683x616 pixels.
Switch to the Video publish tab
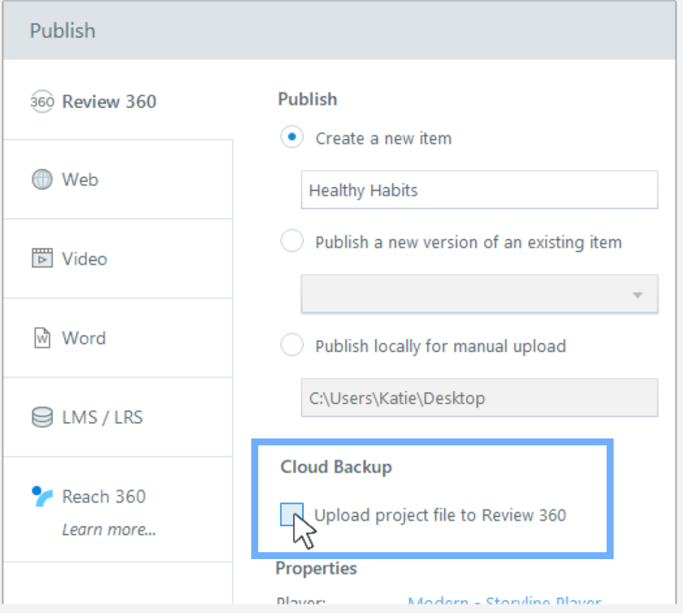[x=84, y=259]
